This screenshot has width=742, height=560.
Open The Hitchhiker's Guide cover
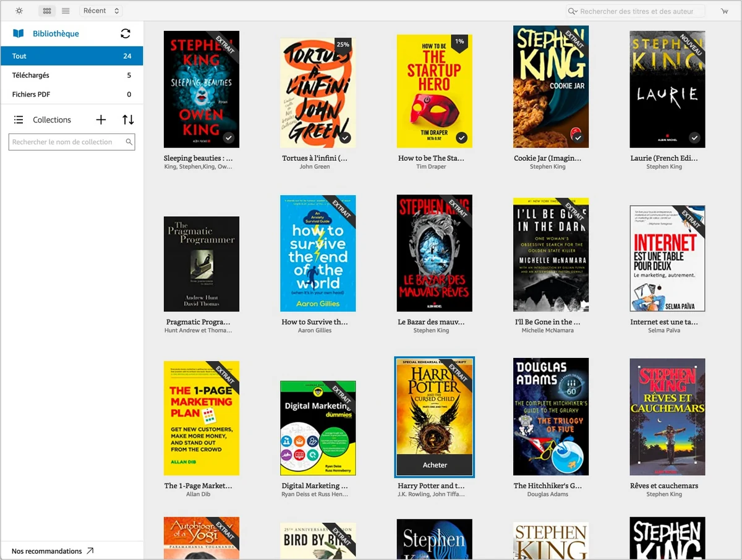click(551, 417)
